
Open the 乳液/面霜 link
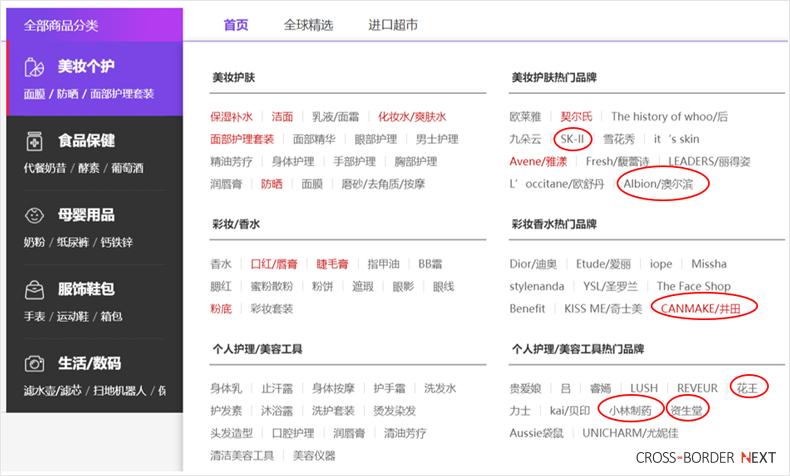tap(335, 117)
